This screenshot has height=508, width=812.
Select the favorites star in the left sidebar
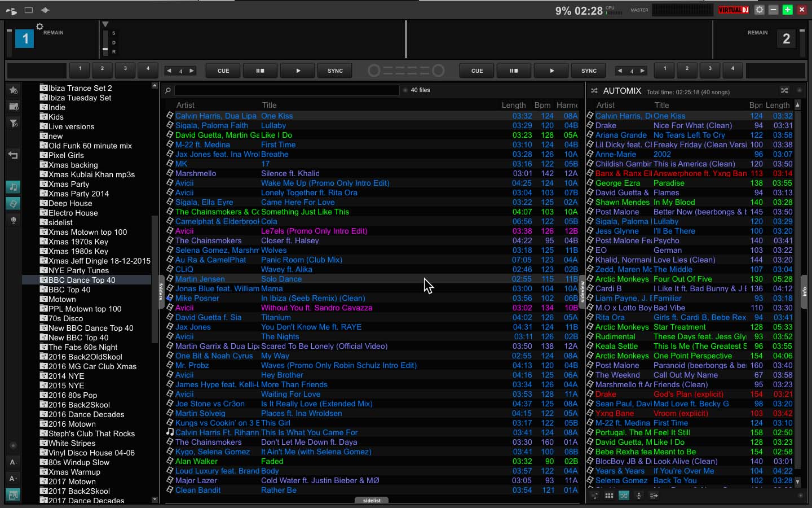click(x=13, y=90)
